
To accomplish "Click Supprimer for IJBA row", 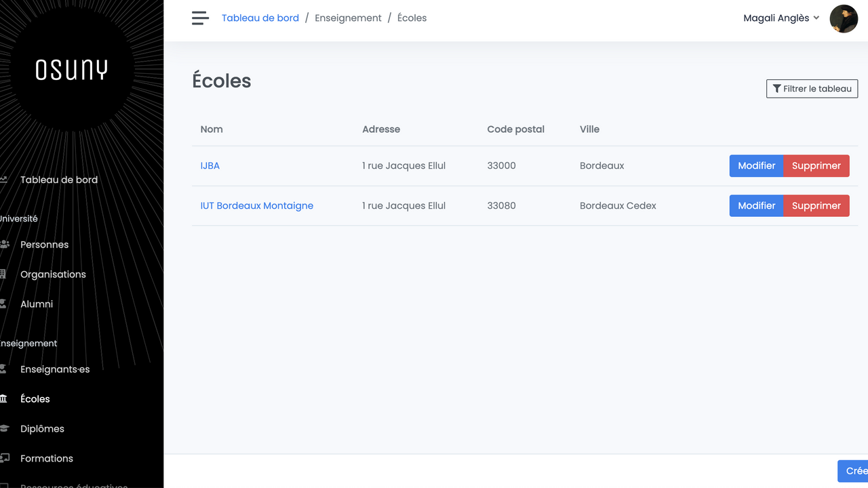I will [816, 166].
